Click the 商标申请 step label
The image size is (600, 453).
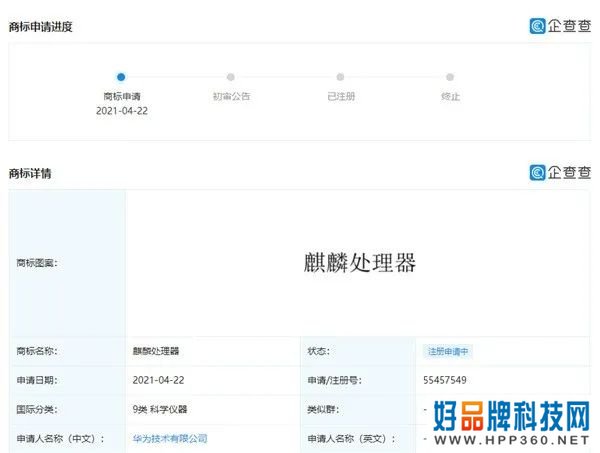(x=122, y=96)
